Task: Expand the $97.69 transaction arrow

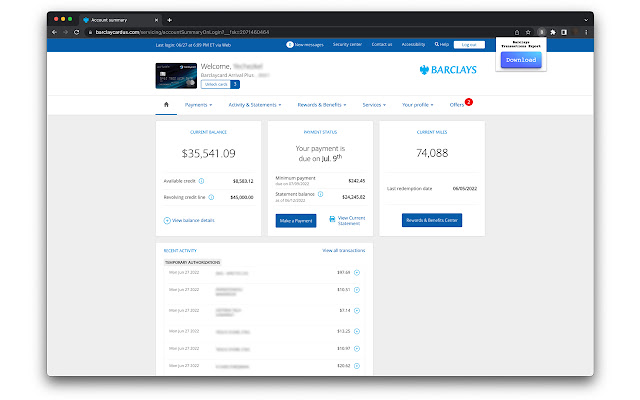Action: click(357, 272)
